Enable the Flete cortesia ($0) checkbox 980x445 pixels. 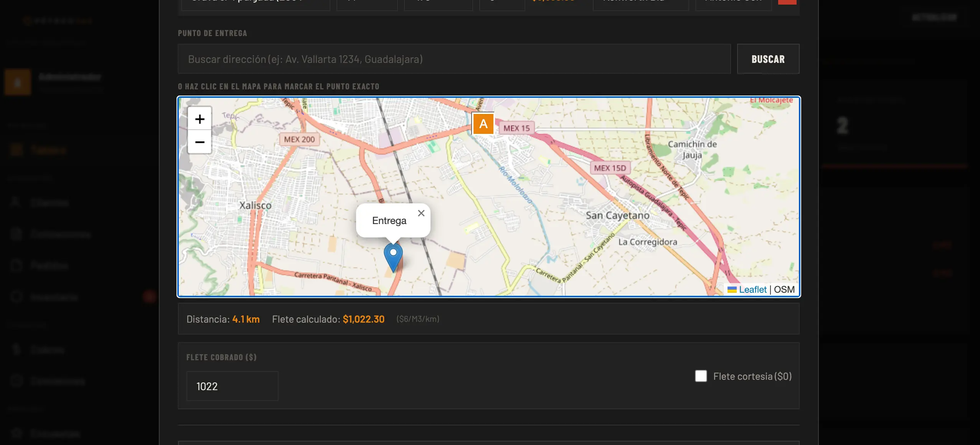pos(701,376)
